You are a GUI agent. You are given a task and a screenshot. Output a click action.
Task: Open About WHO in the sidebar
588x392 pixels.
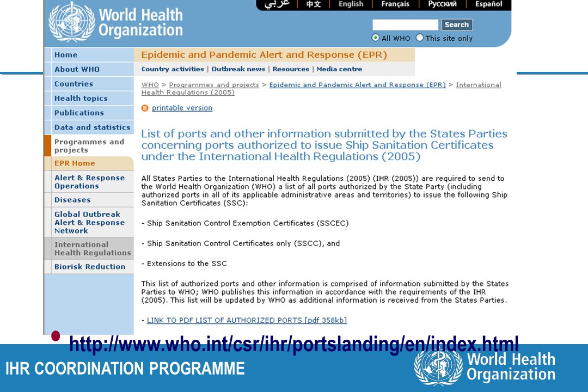(89, 69)
